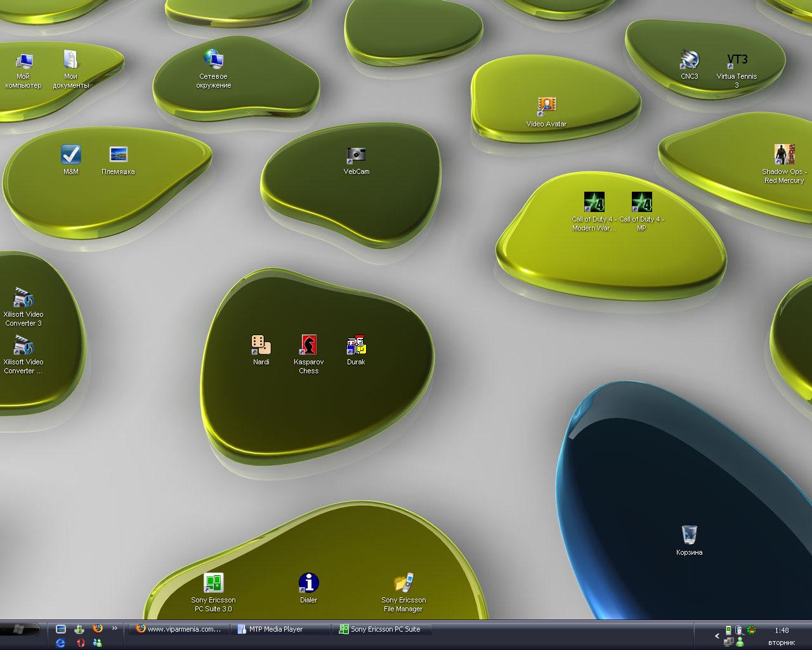Click the Корзина recycle bin icon

689,535
